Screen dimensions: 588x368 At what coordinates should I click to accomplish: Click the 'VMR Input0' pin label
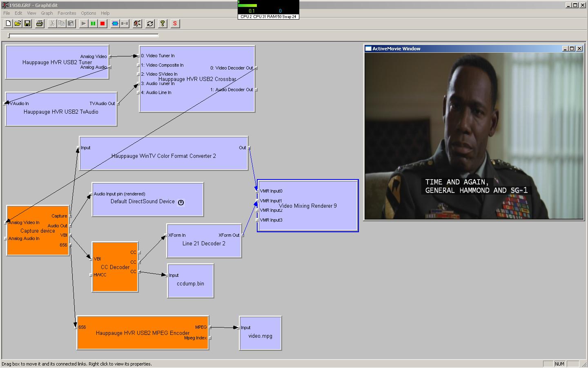271,191
